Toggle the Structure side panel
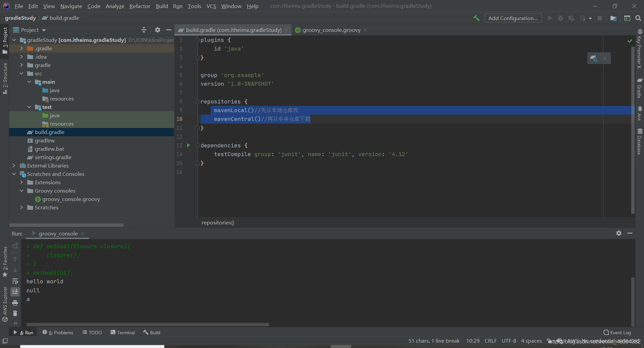Screen dimensions: 644x348 [x=5, y=78]
